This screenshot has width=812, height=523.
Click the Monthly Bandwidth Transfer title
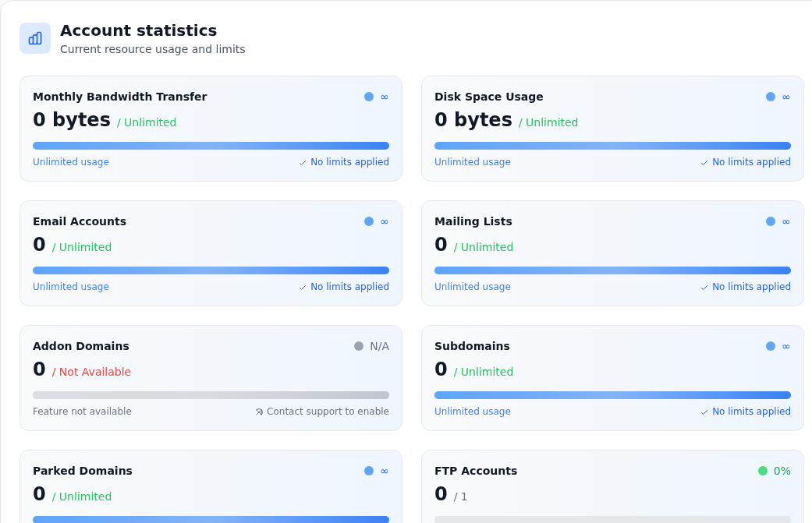(x=119, y=97)
